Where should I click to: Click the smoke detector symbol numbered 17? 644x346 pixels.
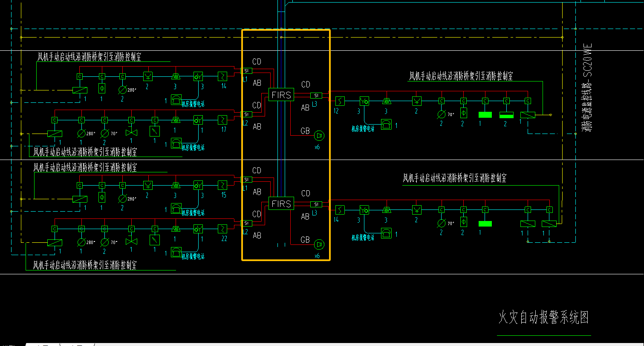coord(223,119)
